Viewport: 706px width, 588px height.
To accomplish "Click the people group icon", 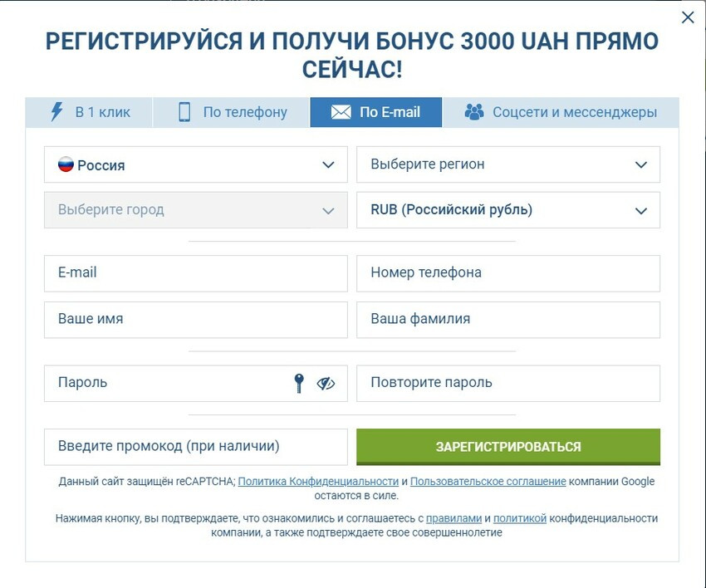I will [474, 111].
